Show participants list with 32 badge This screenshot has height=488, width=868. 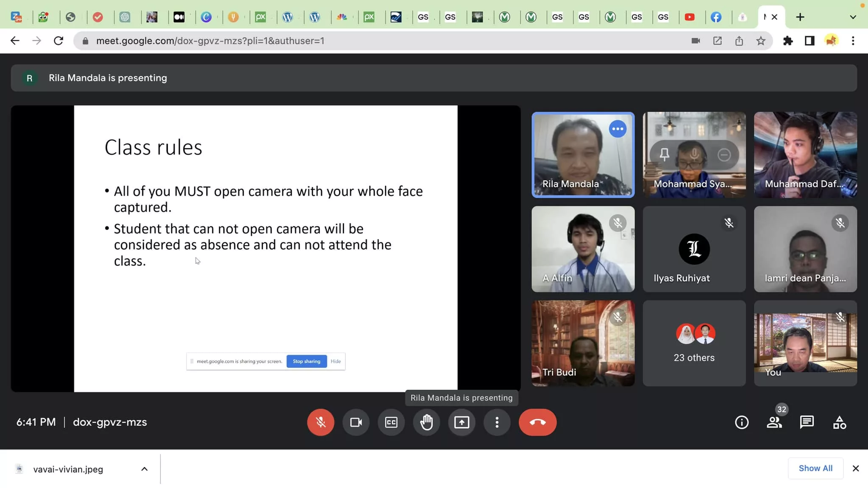(774, 422)
